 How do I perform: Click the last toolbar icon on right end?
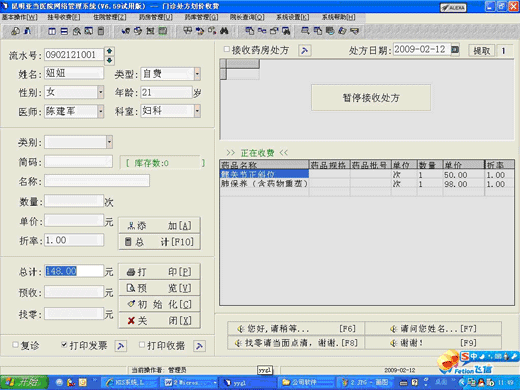355,31
